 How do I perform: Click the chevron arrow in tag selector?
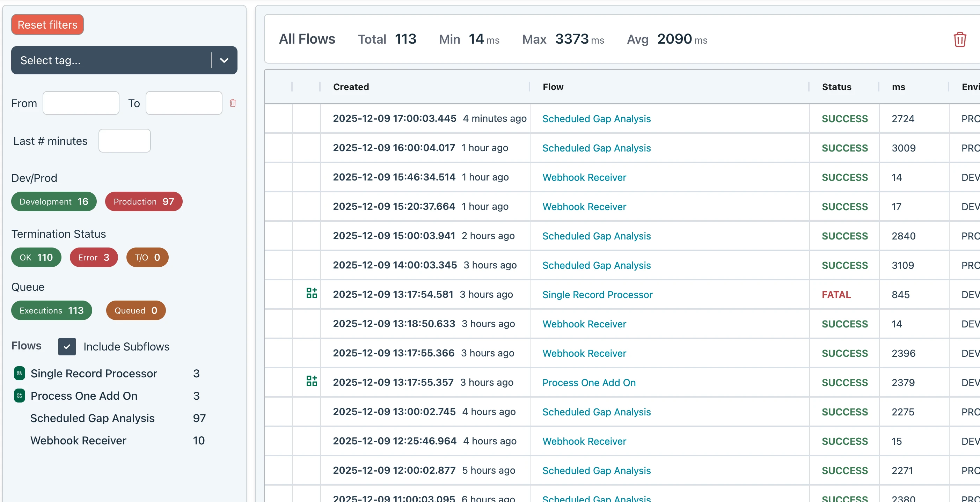tap(224, 60)
